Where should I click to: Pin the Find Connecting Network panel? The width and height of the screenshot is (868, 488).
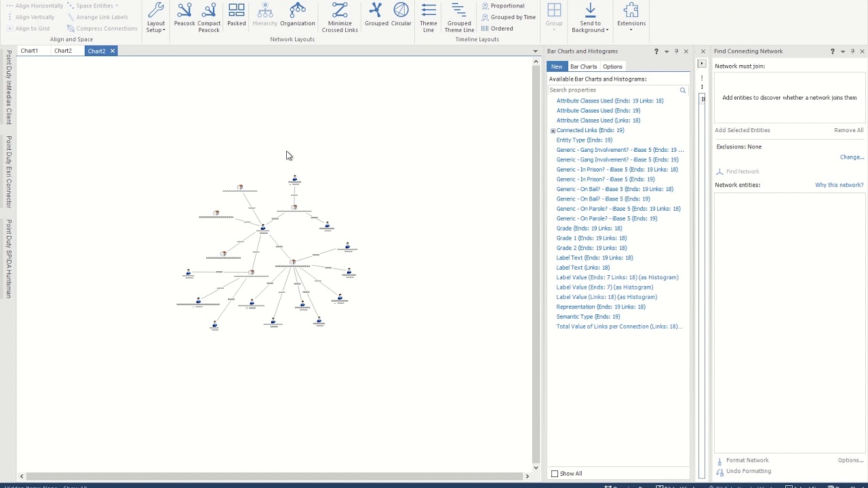pyautogui.click(x=852, y=52)
